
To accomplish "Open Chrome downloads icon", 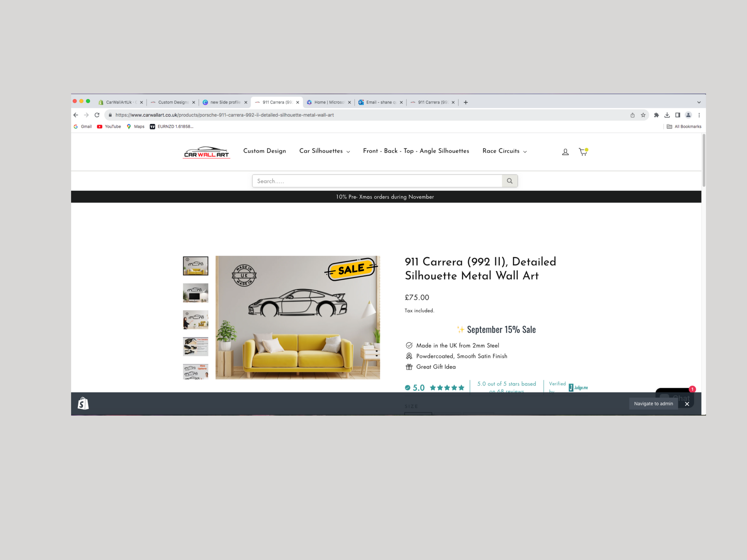I will [x=667, y=115].
